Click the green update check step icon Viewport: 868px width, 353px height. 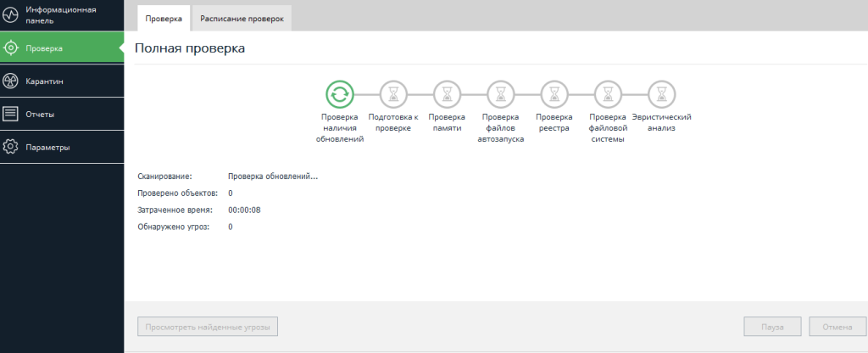[339, 94]
